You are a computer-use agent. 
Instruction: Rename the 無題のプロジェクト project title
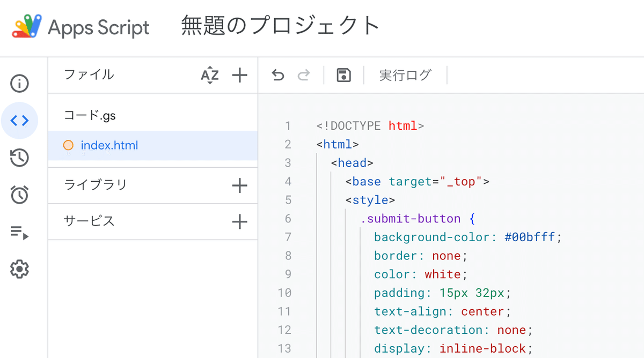coord(281,26)
